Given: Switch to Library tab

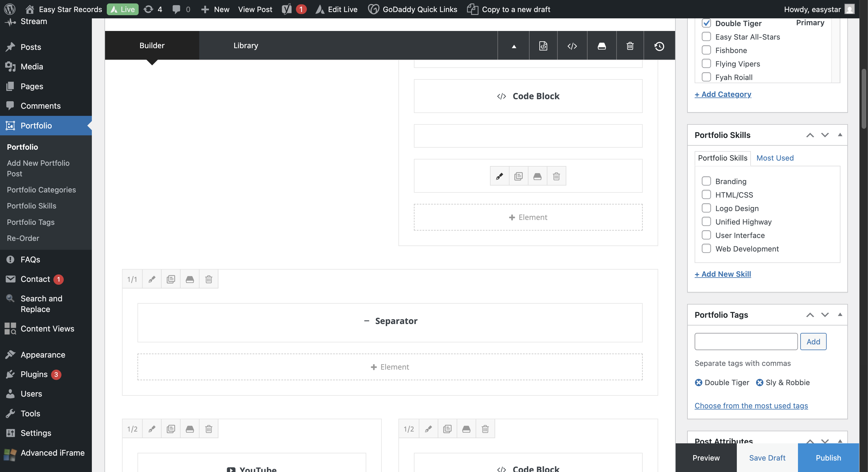Looking at the screenshot, I should 246,45.
